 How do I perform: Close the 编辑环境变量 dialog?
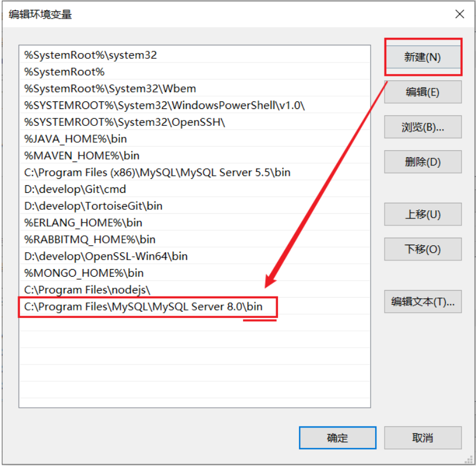point(460,14)
